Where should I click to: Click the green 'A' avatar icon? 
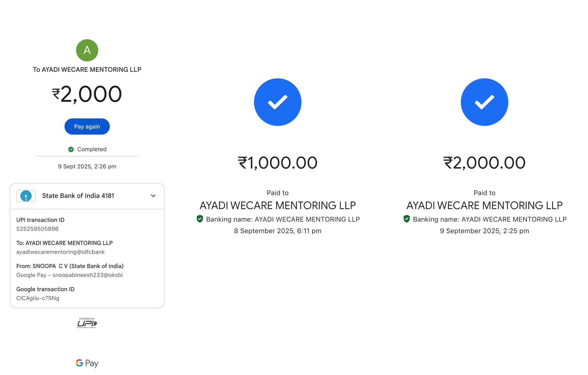coord(87,50)
